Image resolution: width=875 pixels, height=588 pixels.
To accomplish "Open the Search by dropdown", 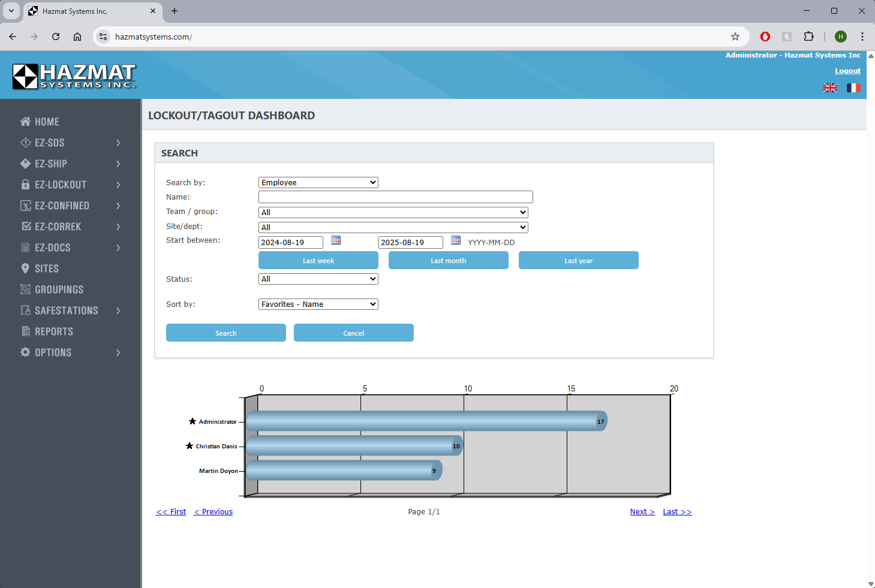I will (x=318, y=183).
